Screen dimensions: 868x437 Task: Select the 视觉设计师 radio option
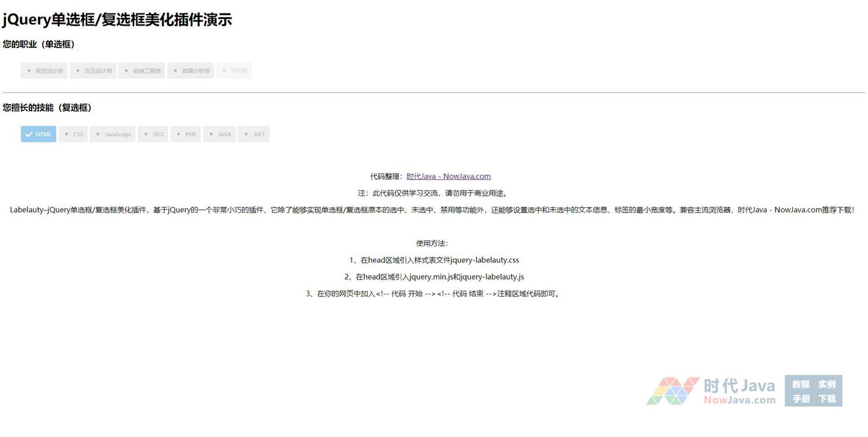coord(44,71)
